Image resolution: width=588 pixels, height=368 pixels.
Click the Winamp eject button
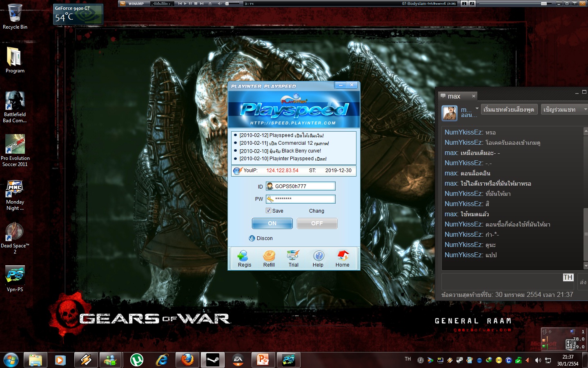coord(210,4)
